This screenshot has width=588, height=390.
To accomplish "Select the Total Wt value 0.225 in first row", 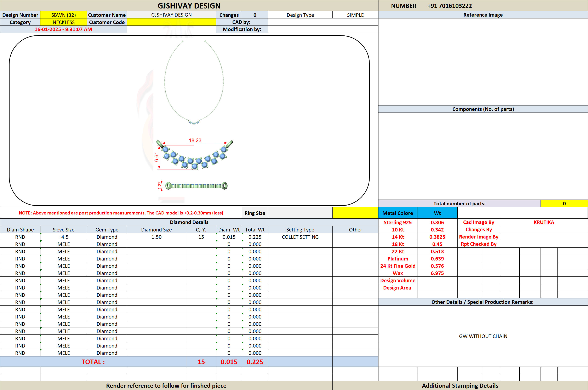I will click(255, 237).
